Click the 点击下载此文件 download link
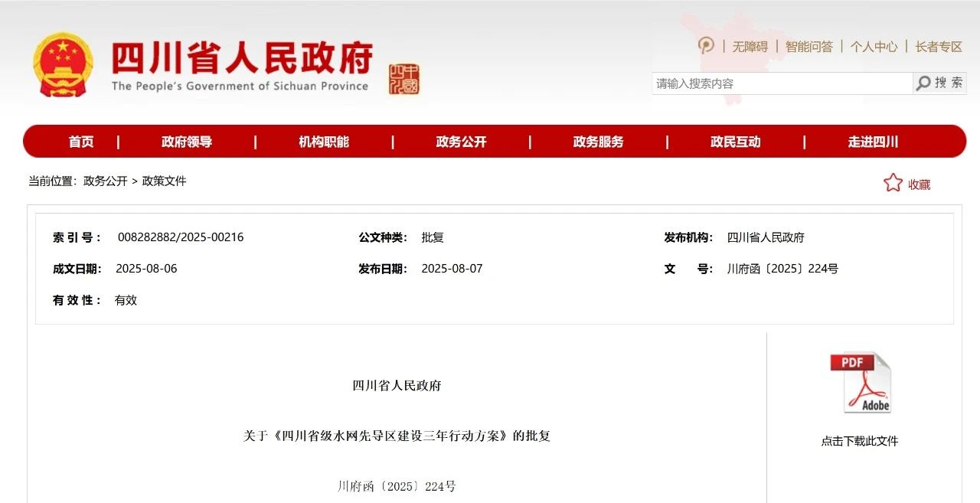Screen dimensions: 980x503 pos(860,441)
